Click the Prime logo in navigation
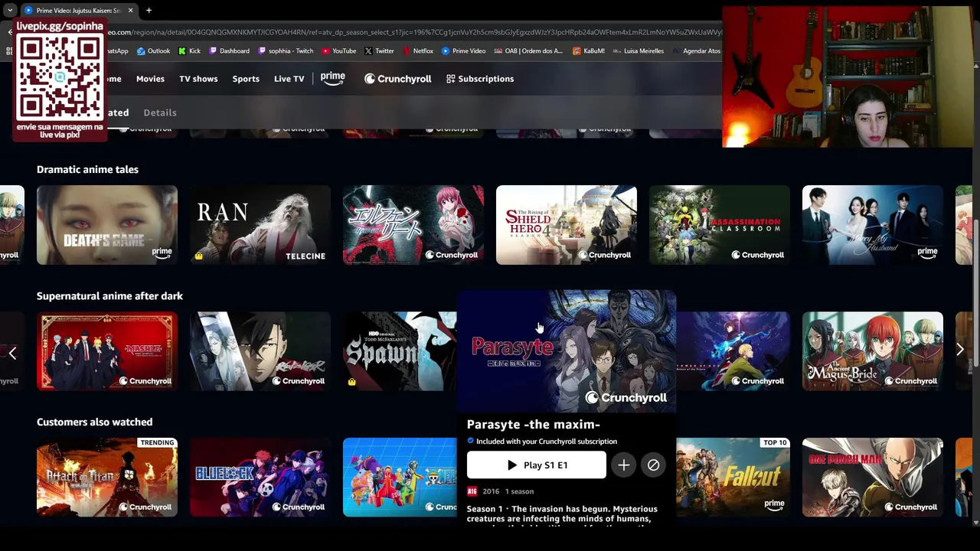Image resolution: width=980 pixels, height=551 pixels. point(333,78)
